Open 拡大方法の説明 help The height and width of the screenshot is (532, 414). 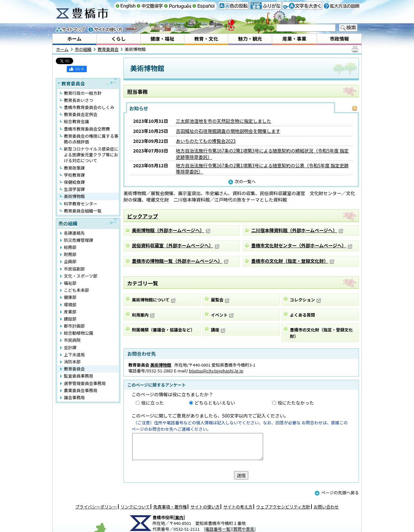341,6
